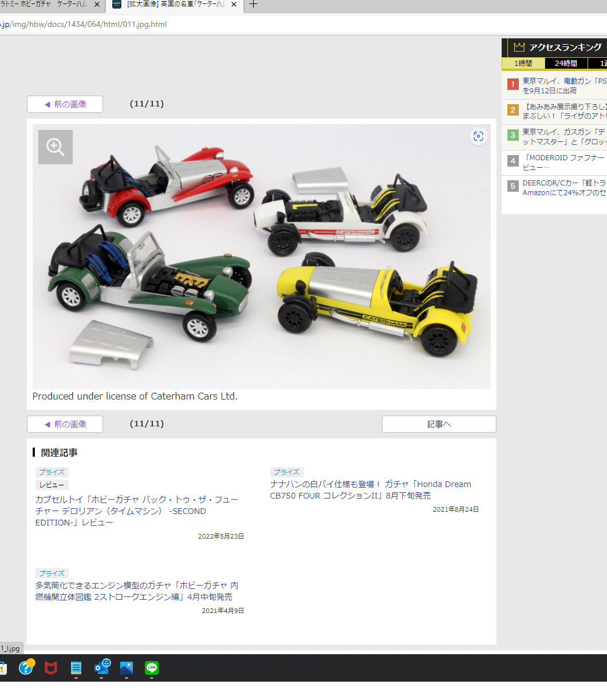Switch ranking to the 24時間 tab
Image resolution: width=607 pixels, height=700 pixels.
[x=566, y=64]
